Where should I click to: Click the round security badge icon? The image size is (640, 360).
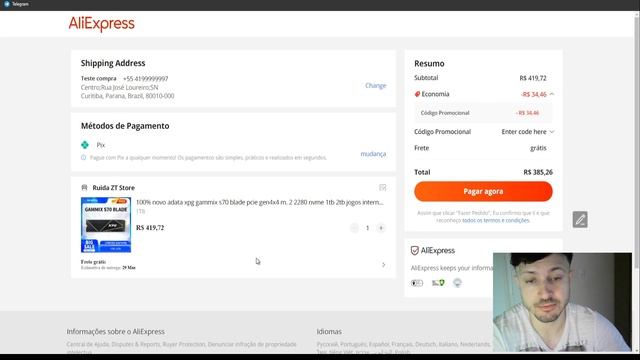(457, 282)
